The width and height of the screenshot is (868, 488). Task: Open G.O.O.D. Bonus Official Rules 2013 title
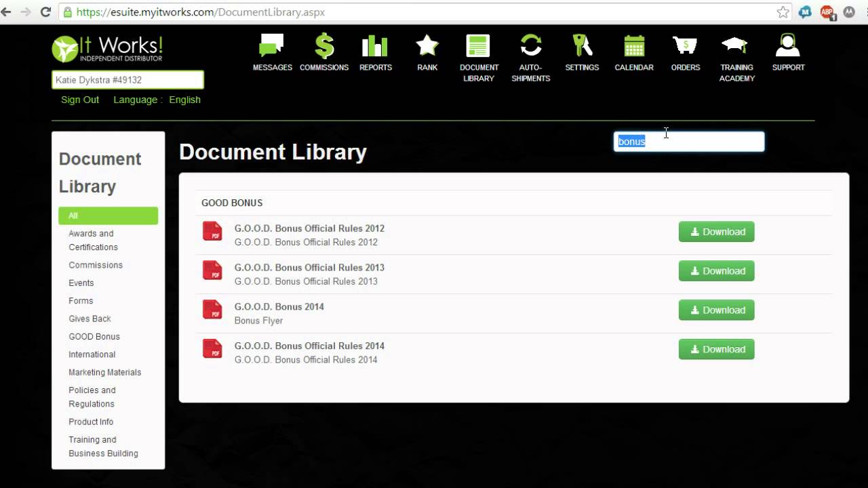(x=309, y=268)
